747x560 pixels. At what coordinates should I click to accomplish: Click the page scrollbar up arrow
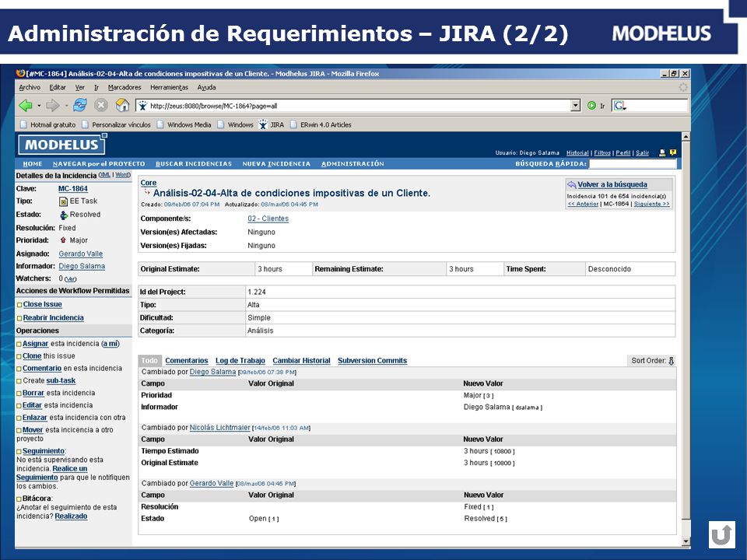pos(686,137)
